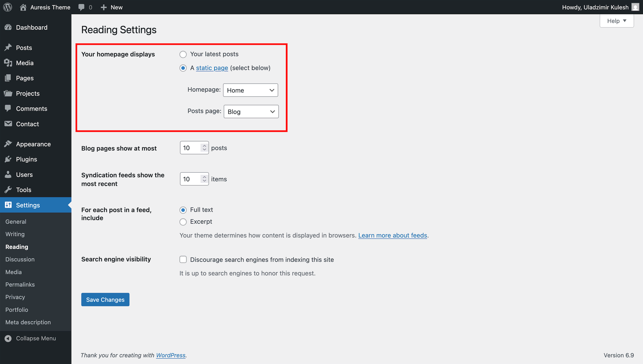The image size is (643, 364).
Task: Open the comments bubble icon in admin bar
Action: coord(81,7)
